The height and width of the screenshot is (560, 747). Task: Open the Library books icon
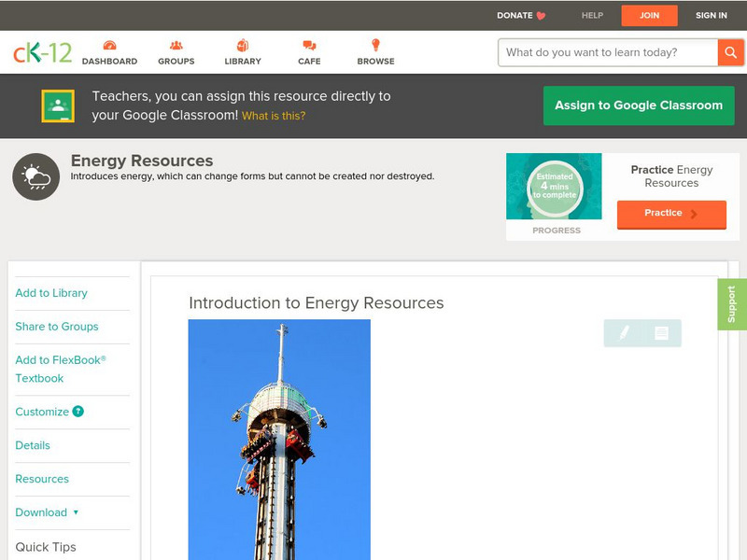click(243, 46)
